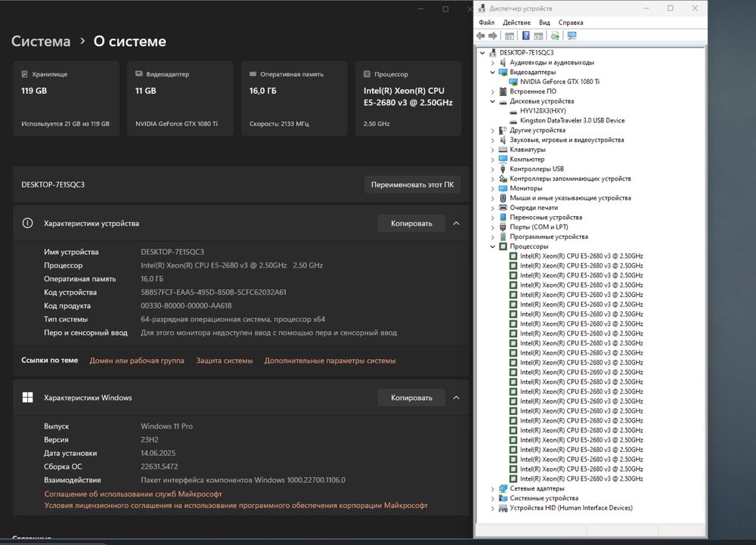The width and height of the screenshot is (756, 545).
Task: Click the Версия value 23H2
Action: [150, 439]
